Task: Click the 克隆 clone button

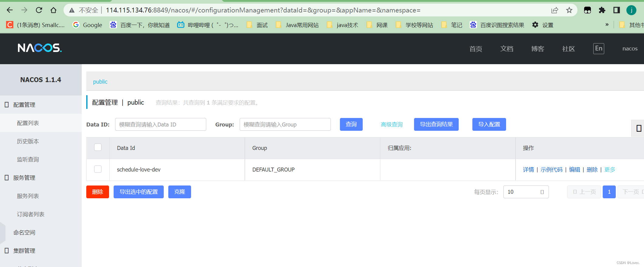Action: point(180,192)
